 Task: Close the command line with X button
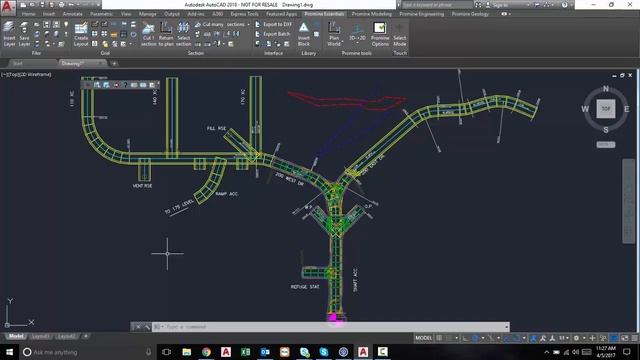click(138, 327)
